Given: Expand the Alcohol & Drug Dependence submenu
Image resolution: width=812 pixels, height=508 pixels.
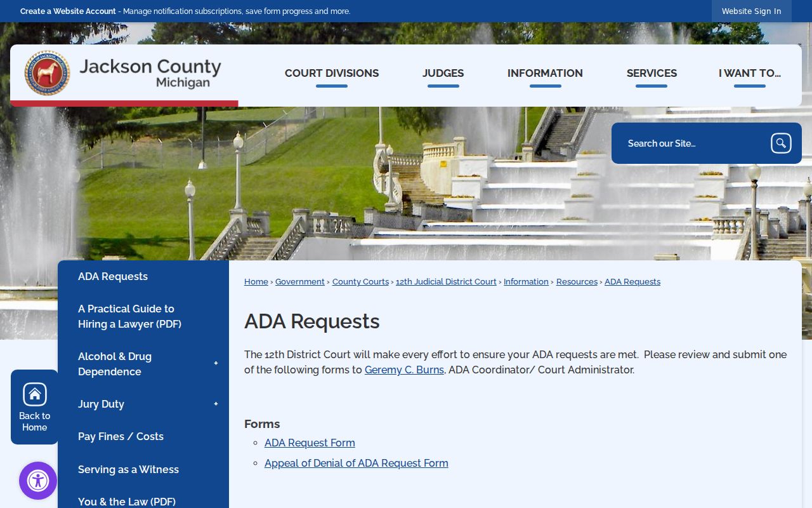Looking at the screenshot, I should click(x=216, y=364).
